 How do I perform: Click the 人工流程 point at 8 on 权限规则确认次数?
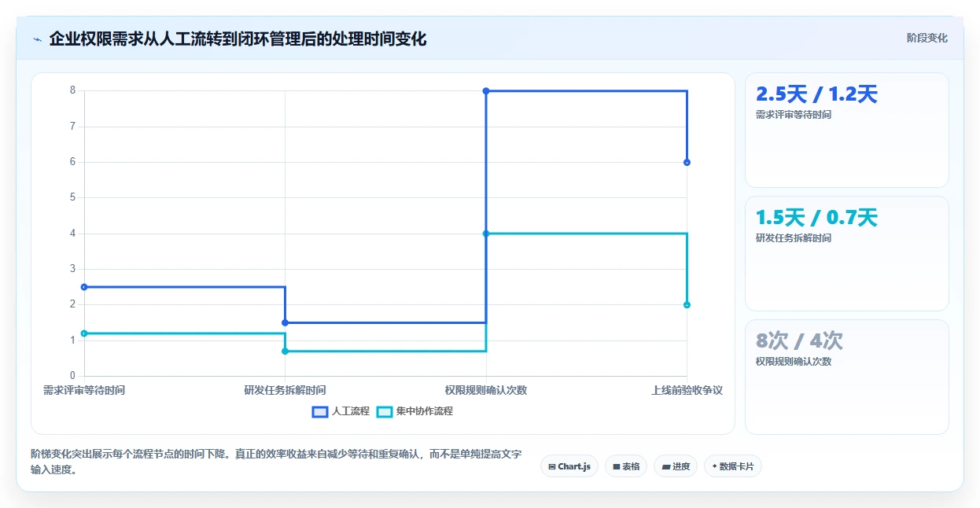tap(486, 91)
